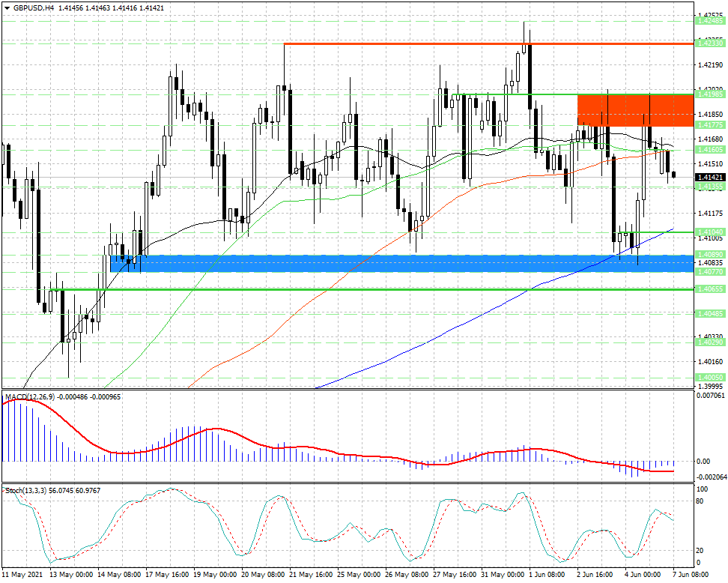Click the 14 May 08:00 time label
This screenshot has height=583, width=728.
click(119, 575)
